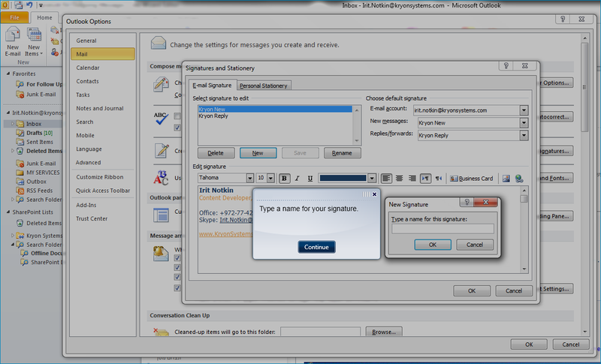Open the E-mail account dropdown
This screenshot has height=364, width=601.
click(524, 110)
